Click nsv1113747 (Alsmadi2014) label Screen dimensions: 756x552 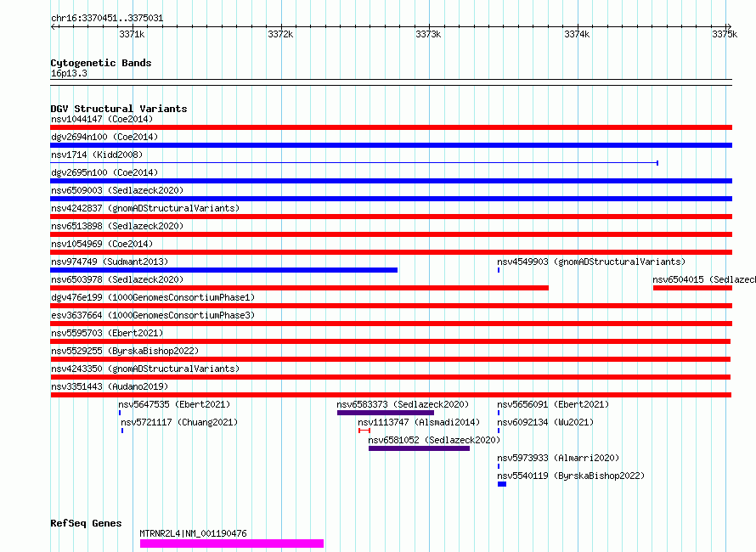point(419,422)
